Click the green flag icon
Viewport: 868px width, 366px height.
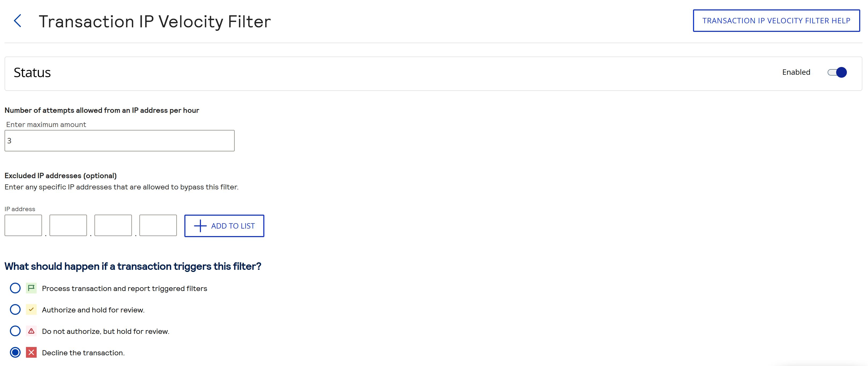click(x=31, y=288)
